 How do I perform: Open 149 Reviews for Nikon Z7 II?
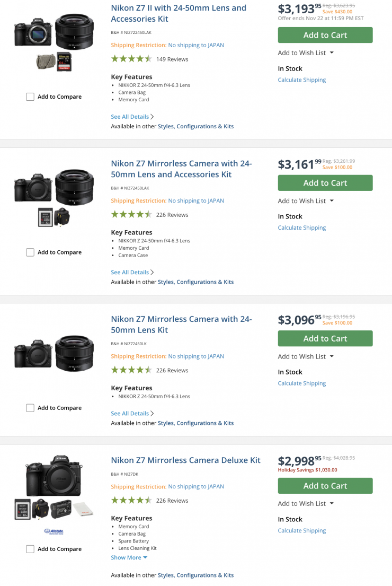point(172,59)
